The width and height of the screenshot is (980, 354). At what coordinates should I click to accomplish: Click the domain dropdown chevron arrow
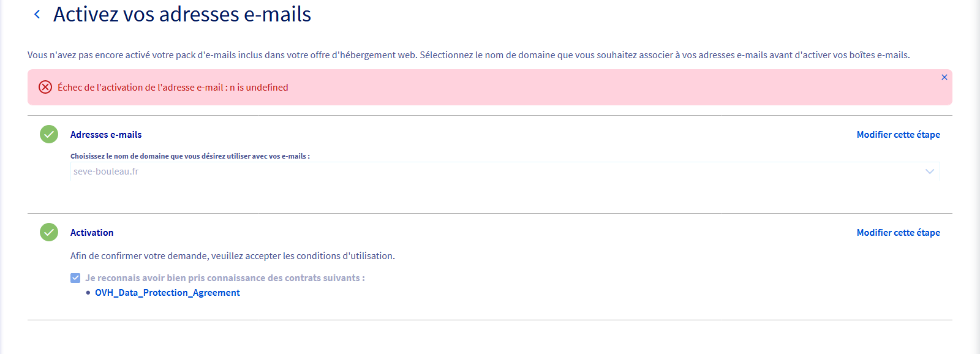click(x=929, y=171)
